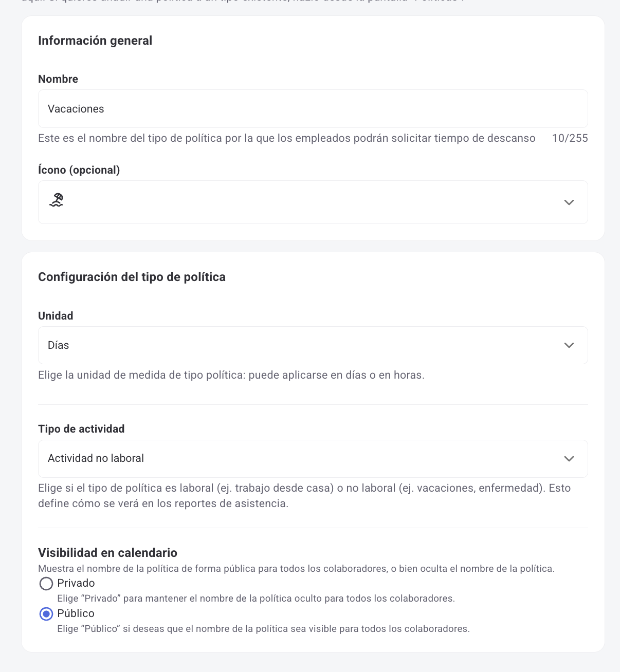Select the Privado radio button
Viewport: 620px width, 672px height.
click(x=46, y=584)
